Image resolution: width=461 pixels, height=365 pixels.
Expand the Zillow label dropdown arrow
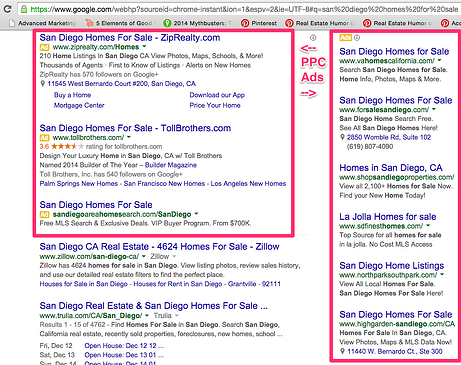tap(174, 256)
